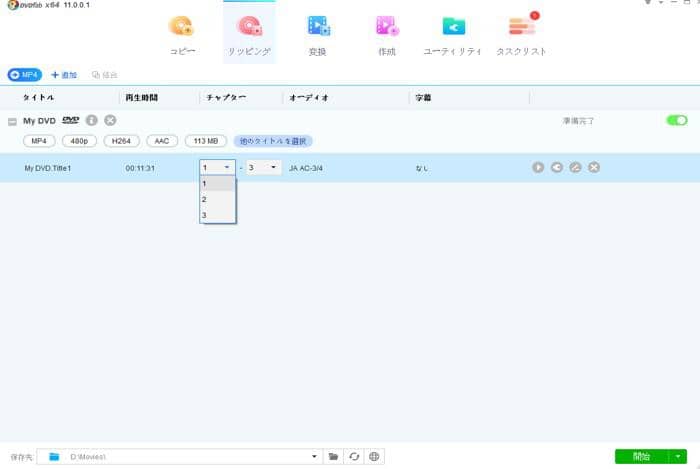Open the コピー (Copy) module

coord(182,34)
